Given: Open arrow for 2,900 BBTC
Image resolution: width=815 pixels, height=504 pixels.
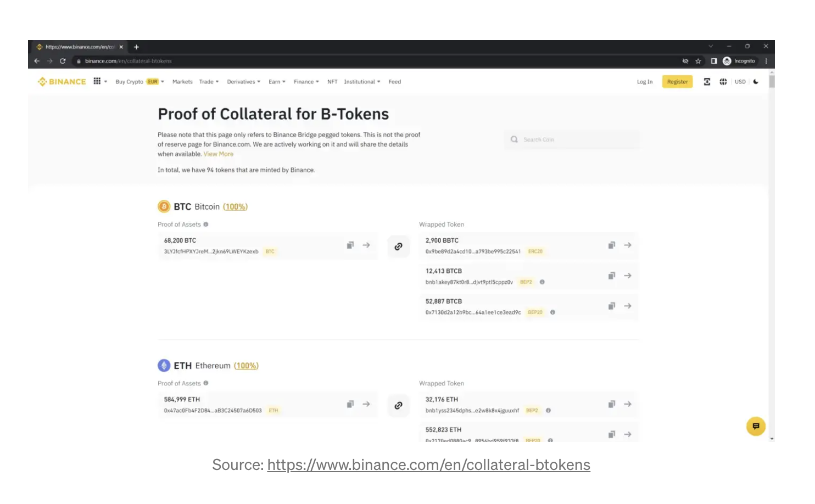Looking at the screenshot, I should [x=628, y=245].
